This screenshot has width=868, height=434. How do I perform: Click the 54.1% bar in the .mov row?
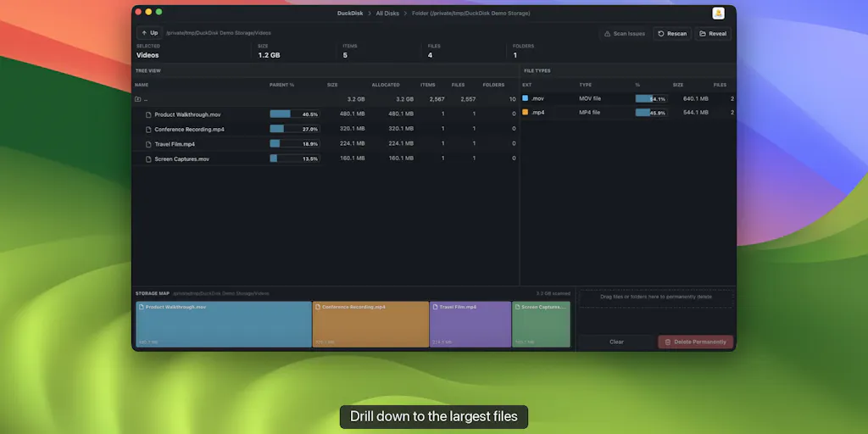tap(651, 98)
